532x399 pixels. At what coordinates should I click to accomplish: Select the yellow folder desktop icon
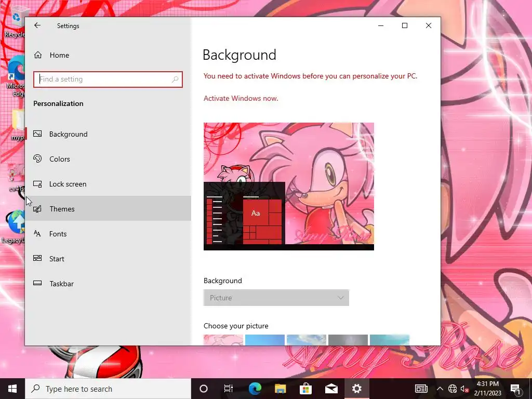(x=18, y=124)
